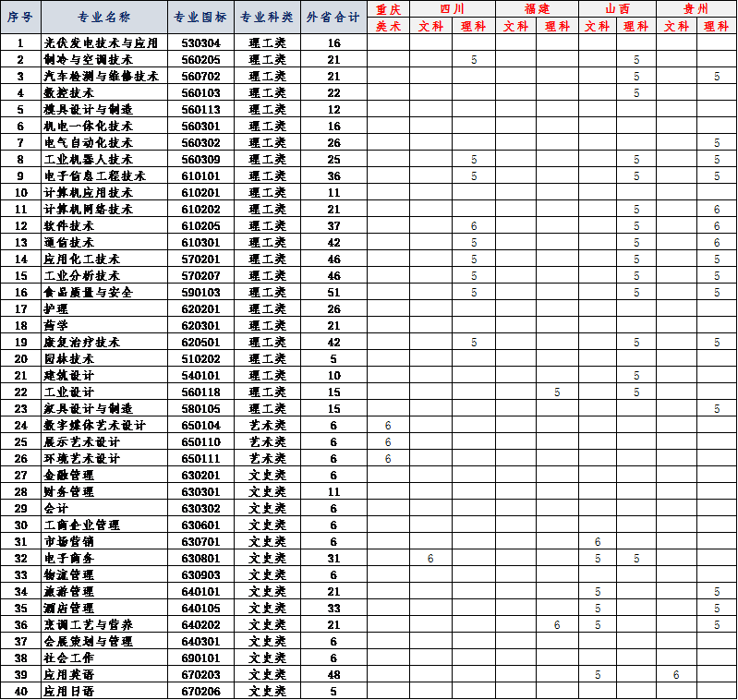Viewport: 738px width, 700px height.
Task: Click the 四川 province header
Action: coord(453,9)
